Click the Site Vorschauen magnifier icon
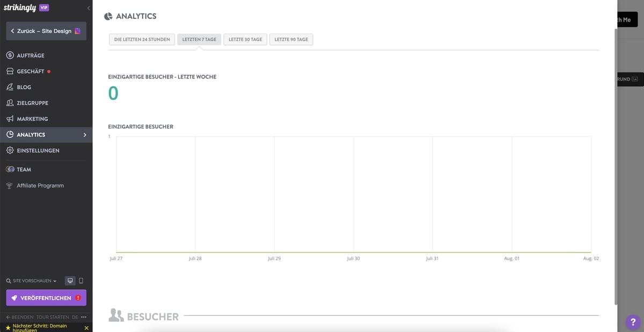This screenshot has height=332, width=644. pyautogui.click(x=9, y=281)
